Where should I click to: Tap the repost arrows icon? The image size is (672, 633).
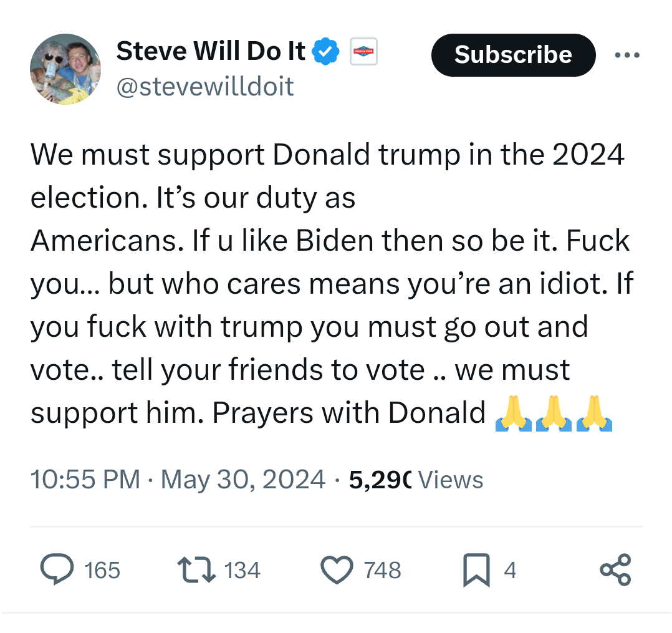[x=196, y=570]
